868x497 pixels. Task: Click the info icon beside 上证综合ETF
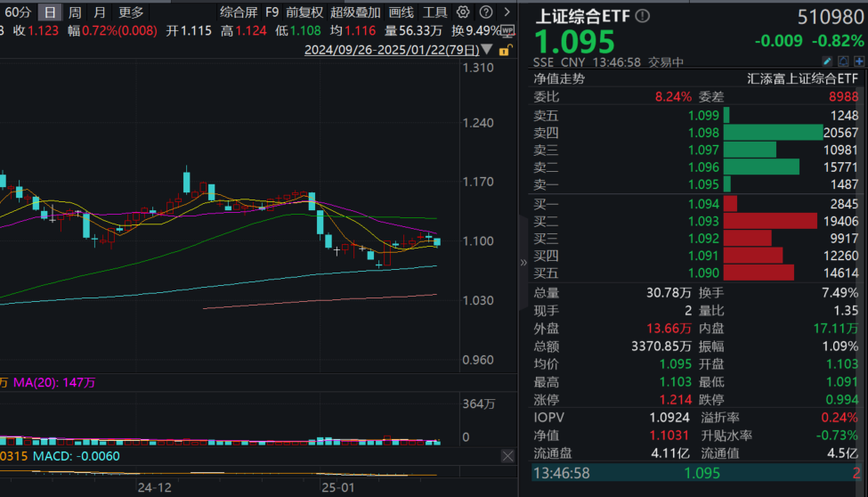point(642,16)
